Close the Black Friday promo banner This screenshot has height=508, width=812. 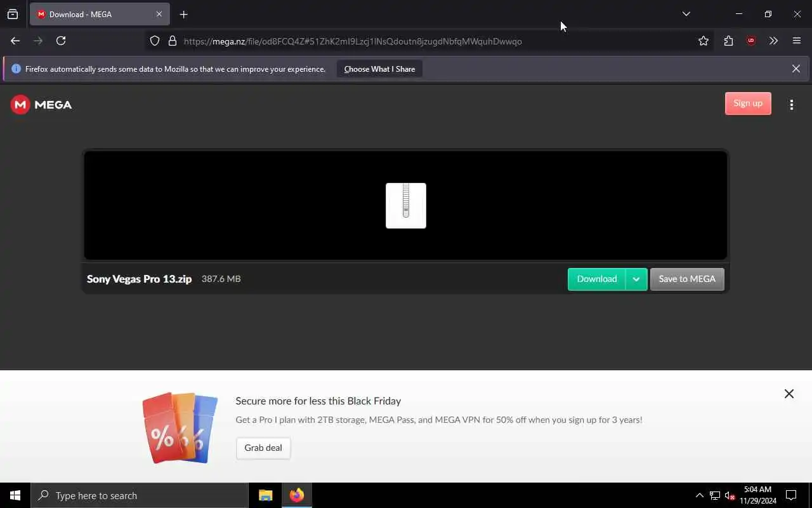(789, 394)
